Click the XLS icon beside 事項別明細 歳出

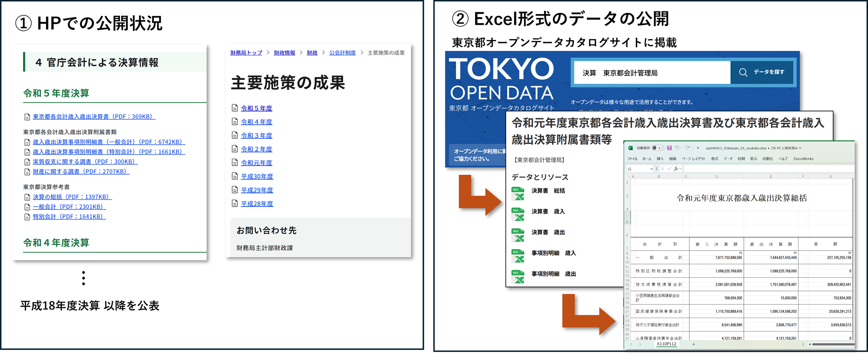(x=518, y=277)
